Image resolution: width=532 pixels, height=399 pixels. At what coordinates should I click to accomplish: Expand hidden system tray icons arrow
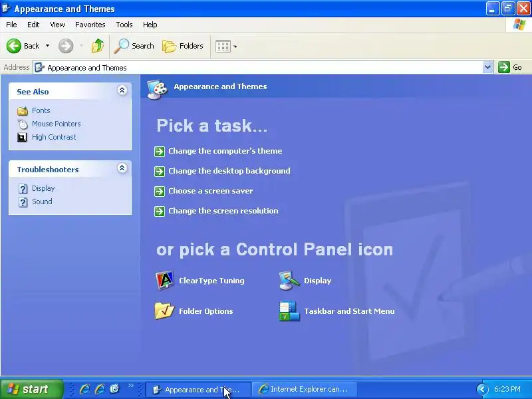coord(482,389)
